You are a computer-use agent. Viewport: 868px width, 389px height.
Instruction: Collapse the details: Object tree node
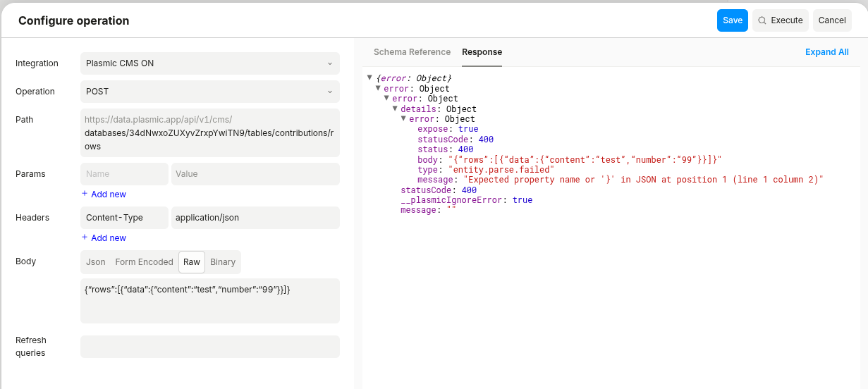point(396,109)
